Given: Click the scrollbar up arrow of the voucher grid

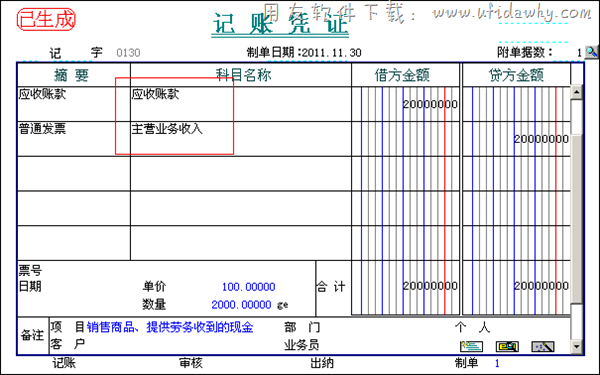Looking at the screenshot, I should tap(576, 92).
